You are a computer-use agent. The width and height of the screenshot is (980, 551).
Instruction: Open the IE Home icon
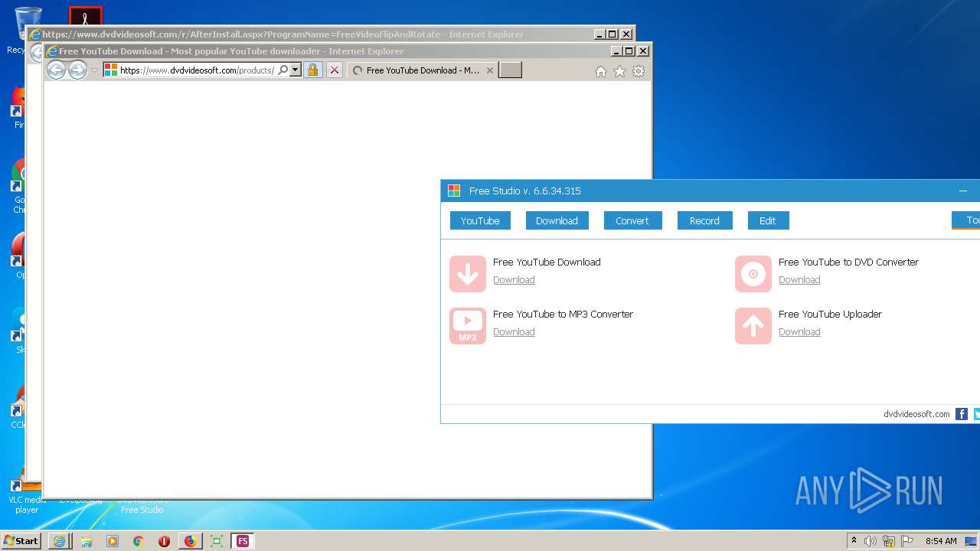tap(601, 71)
